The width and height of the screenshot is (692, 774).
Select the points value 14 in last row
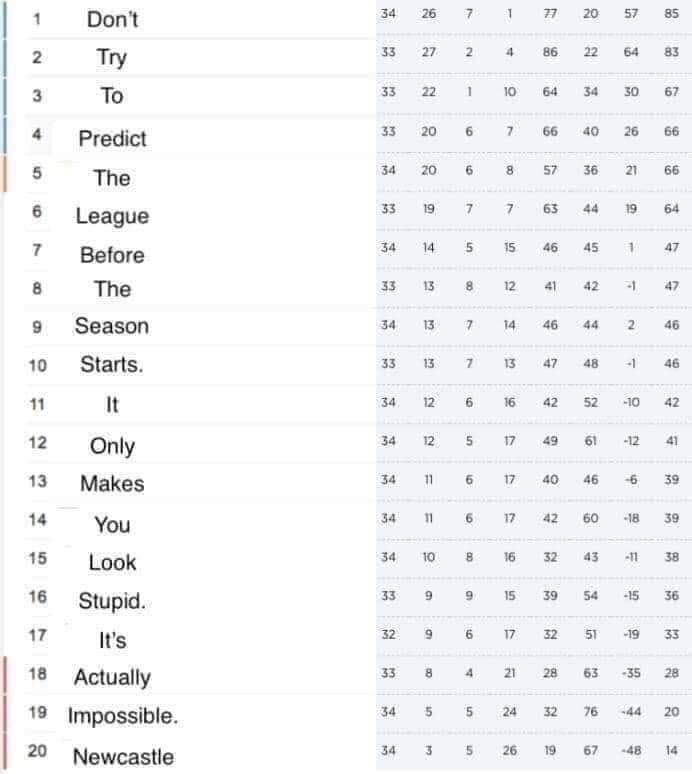tap(671, 751)
